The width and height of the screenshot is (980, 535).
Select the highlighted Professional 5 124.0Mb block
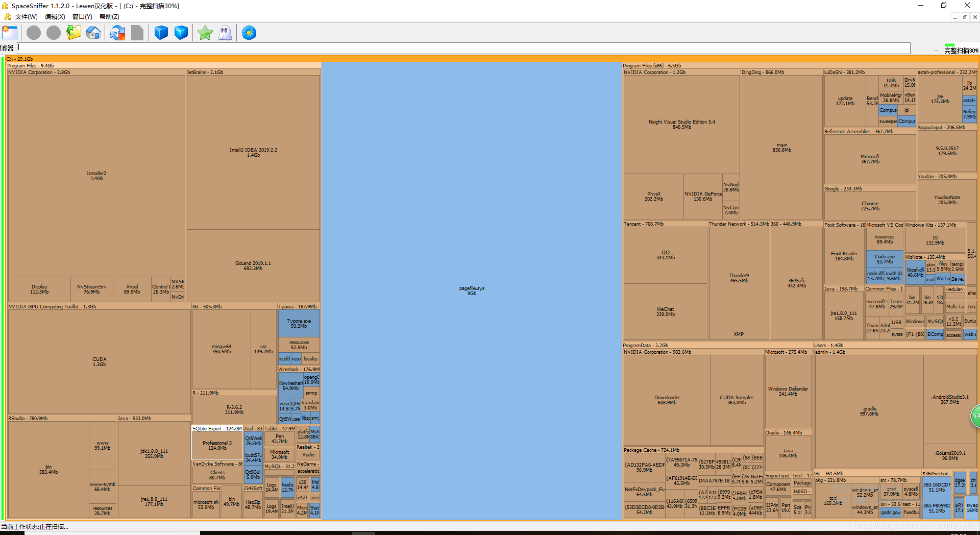217,446
